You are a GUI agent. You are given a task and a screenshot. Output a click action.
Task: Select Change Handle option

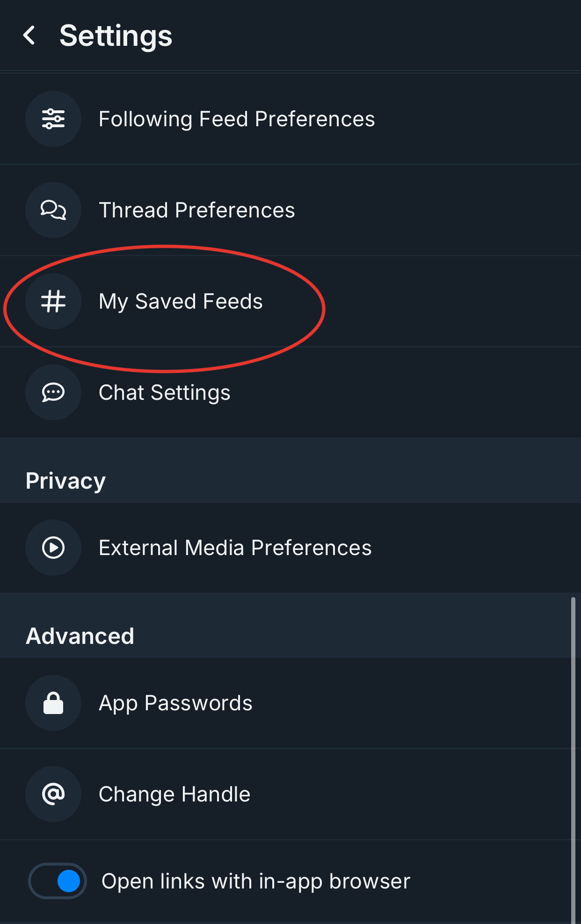(174, 794)
